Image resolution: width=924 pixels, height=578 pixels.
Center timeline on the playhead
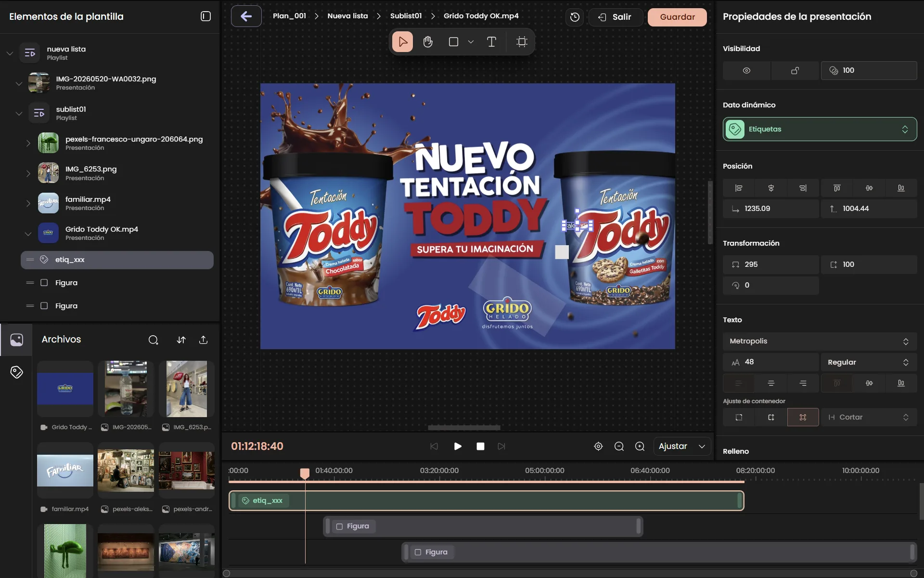[598, 447]
